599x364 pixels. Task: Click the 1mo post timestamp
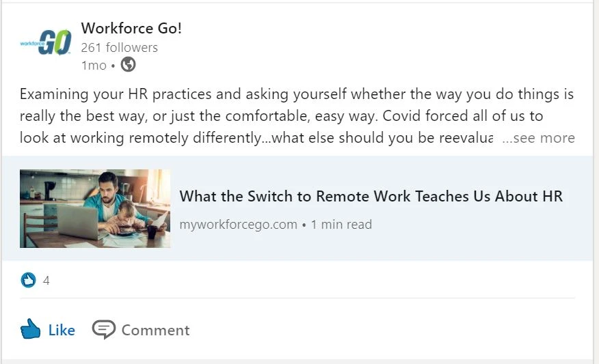pos(94,66)
